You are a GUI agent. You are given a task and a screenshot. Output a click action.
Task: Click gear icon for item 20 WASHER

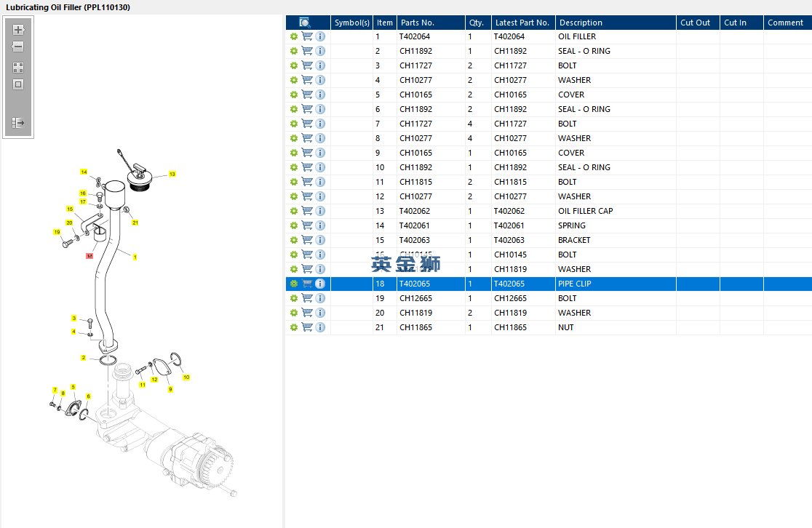[294, 313]
